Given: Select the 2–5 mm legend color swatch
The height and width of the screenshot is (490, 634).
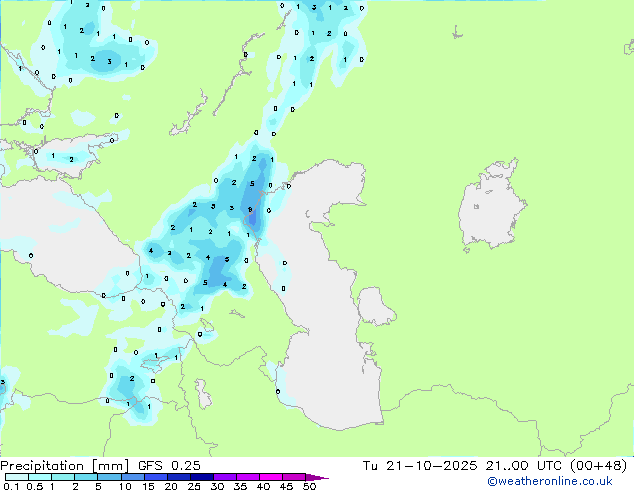Looking at the screenshot, I should [x=86, y=477].
